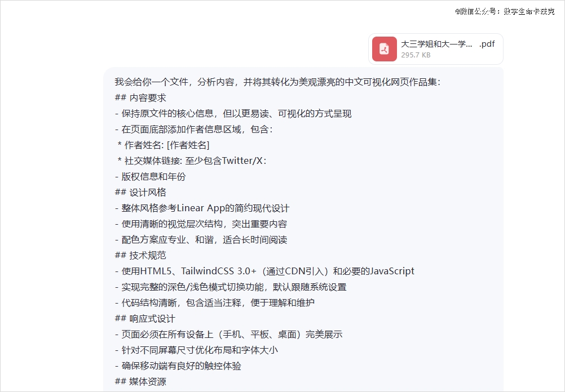The width and height of the screenshot is (565, 392).
Task: Click the line 使用清晰的视觉层次结构
Action: pos(201,224)
